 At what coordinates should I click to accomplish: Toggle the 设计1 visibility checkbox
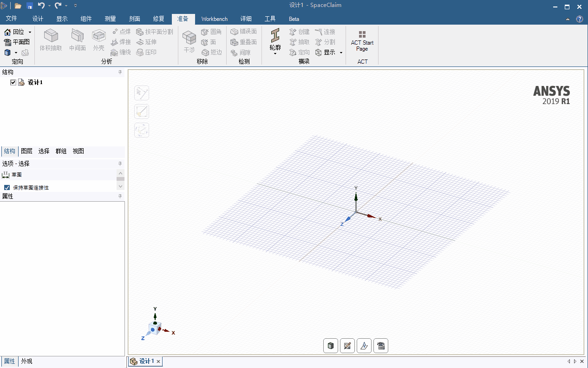(x=13, y=83)
